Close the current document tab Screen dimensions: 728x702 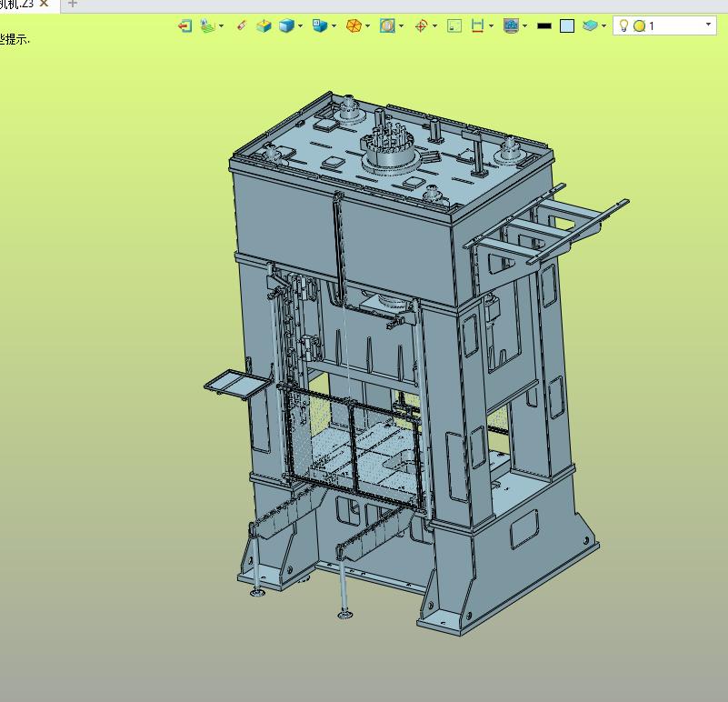(45, 4)
